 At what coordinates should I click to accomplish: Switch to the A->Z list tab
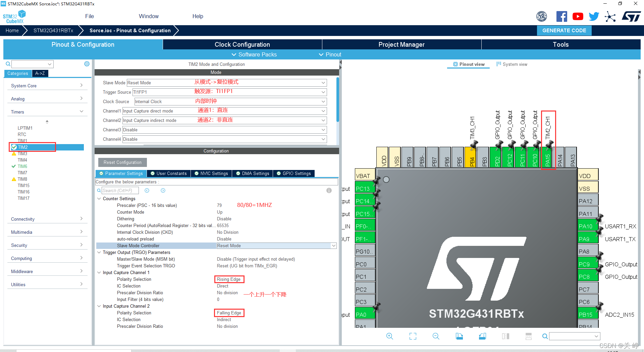(40, 73)
